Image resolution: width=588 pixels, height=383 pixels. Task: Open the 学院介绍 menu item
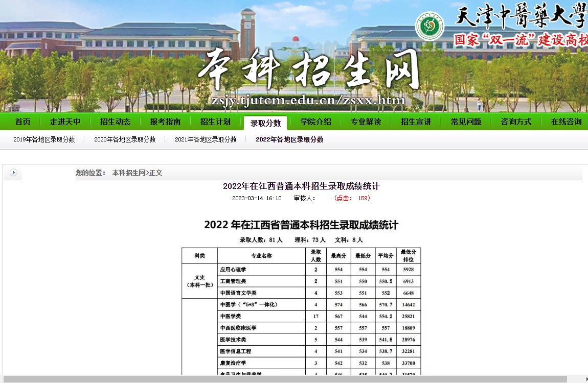(x=316, y=122)
